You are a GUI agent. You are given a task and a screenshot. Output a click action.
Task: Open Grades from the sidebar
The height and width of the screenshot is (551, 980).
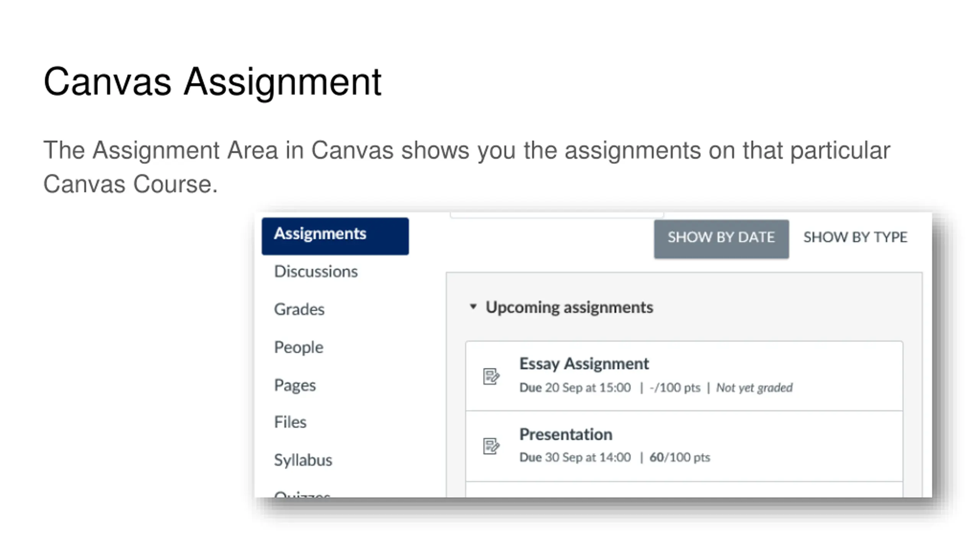click(x=299, y=309)
